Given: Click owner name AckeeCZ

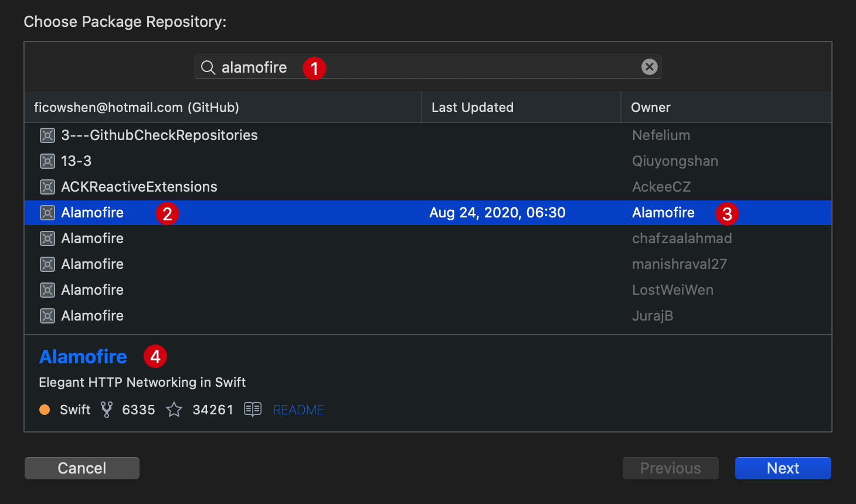Looking at the screenshot, I should (x=661, y=187).
